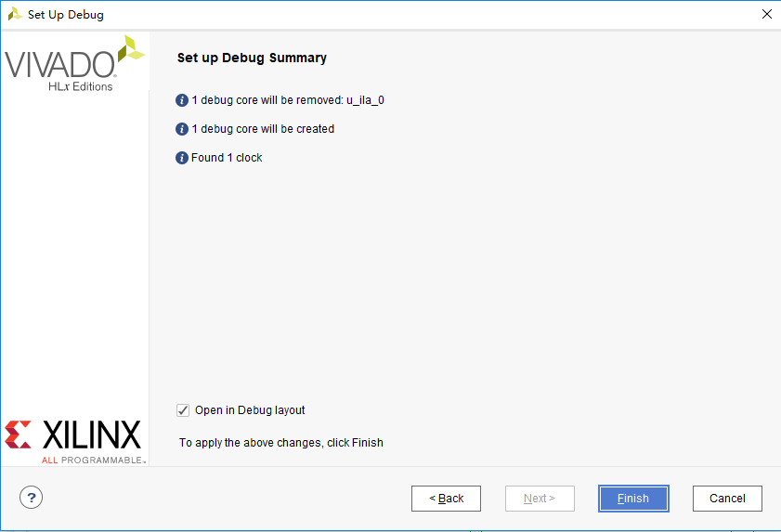Click the greyed-out Next button

click(x=540, y=499)
